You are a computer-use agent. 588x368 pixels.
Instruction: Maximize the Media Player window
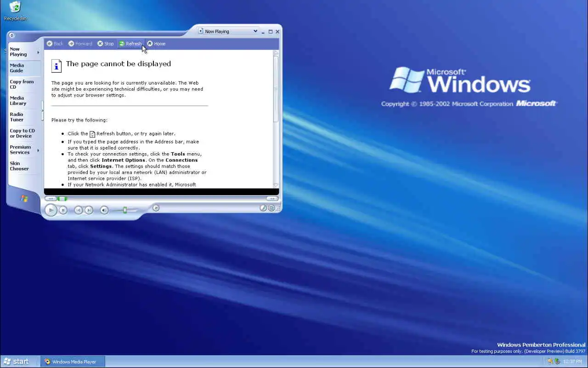coord(271,32)
